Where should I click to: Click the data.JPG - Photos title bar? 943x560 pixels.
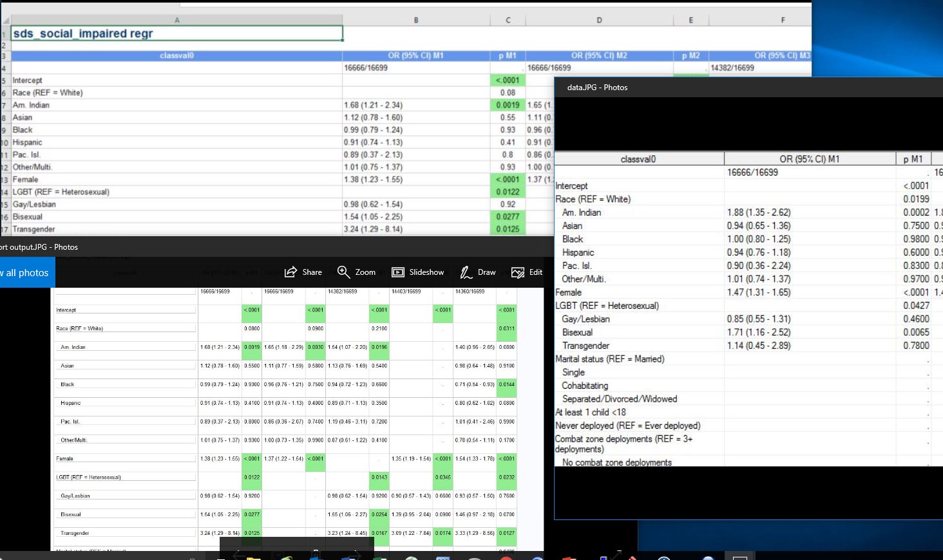click(x=597, y=88)
